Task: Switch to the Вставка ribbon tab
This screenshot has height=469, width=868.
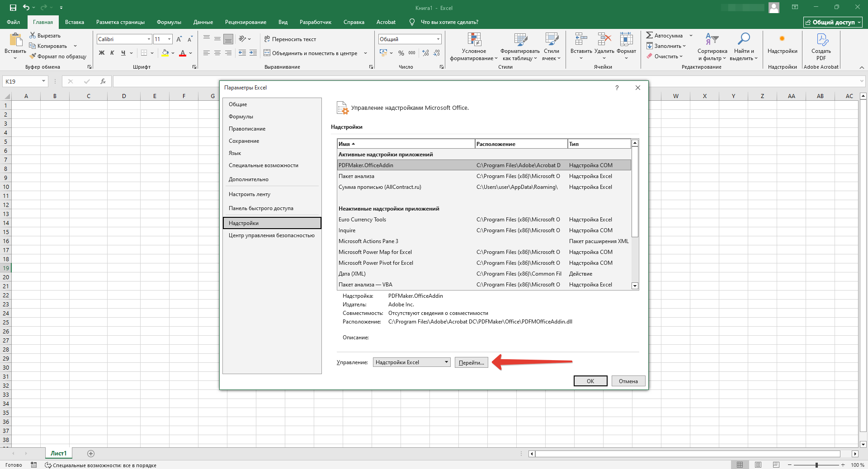Action: click(x=75, y=22)
